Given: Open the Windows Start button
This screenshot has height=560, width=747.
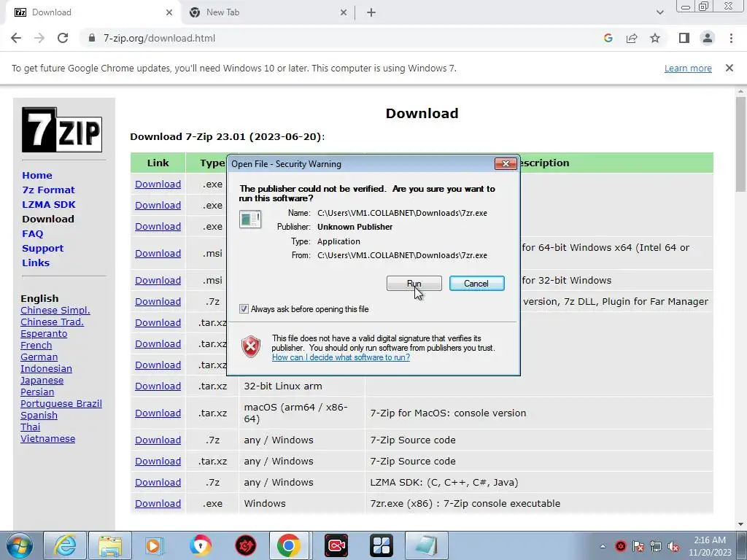Looking at the screenshot, I should pyautogui.click(x=20, y=545).
